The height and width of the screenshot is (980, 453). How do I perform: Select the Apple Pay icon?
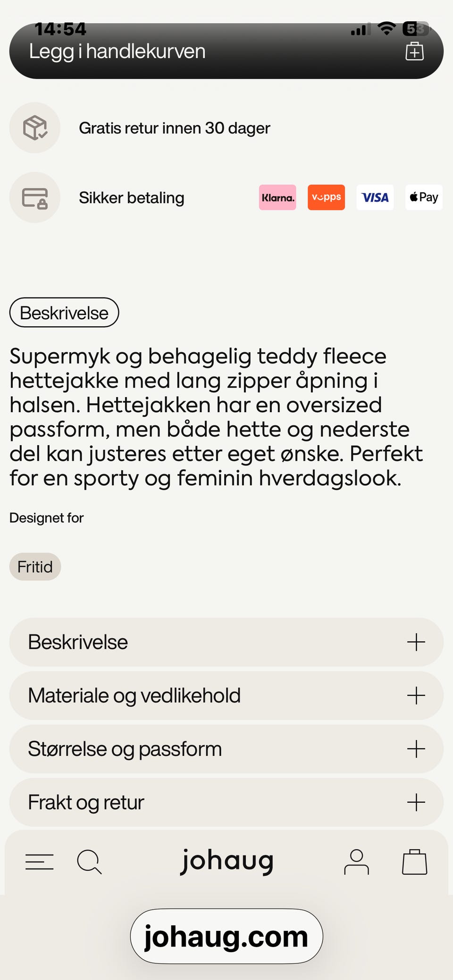[x=423, y=198]
